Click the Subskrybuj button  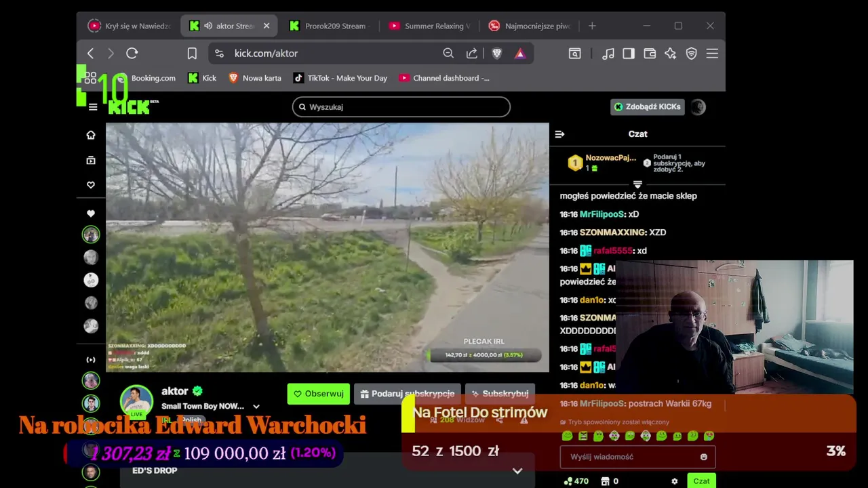[x=500, y=394]
